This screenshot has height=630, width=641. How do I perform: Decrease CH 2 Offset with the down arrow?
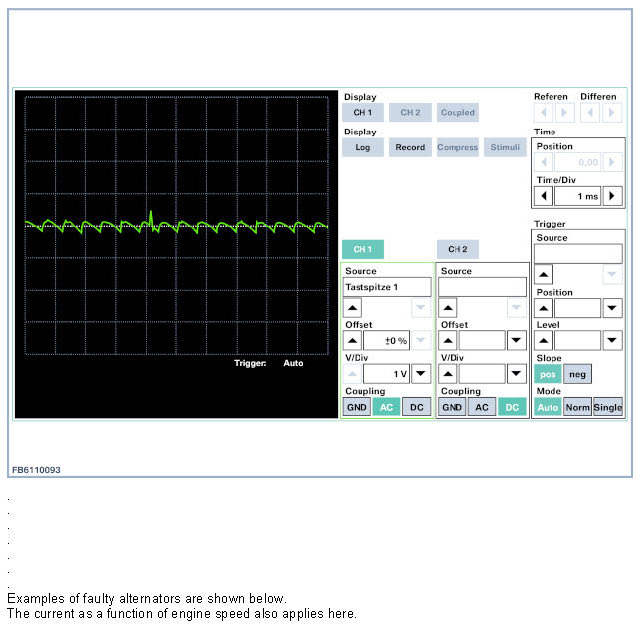coord(516,340)
